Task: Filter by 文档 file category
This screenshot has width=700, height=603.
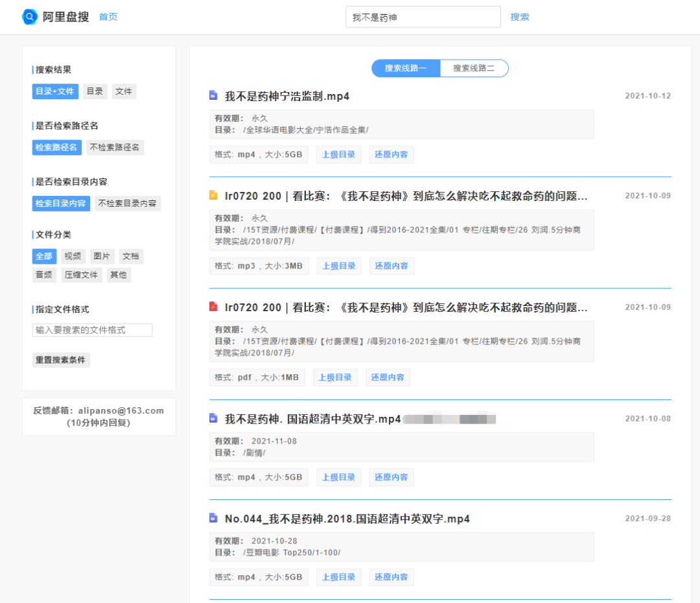Action: coord(131,256)
